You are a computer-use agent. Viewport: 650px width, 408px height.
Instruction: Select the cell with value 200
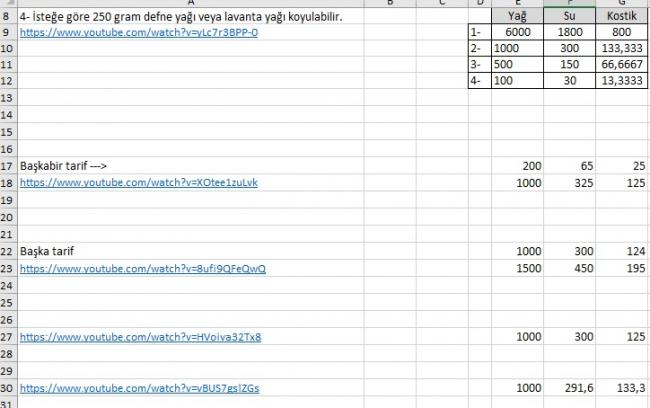[517, 166]
